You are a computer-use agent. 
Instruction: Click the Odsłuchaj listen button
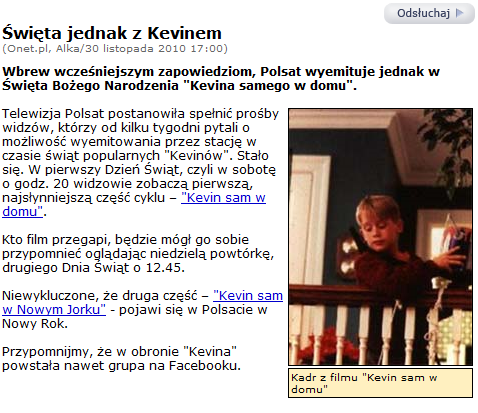point(429,13)
